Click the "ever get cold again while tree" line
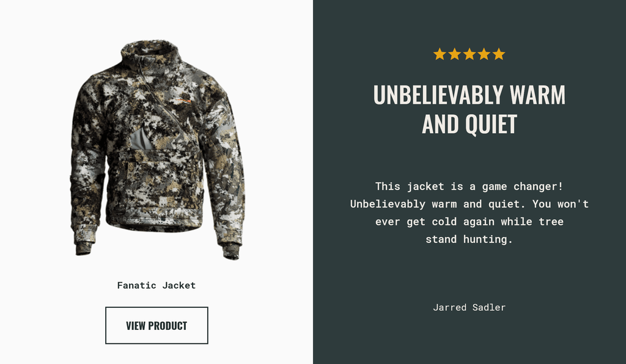 (x=469, y=222)
